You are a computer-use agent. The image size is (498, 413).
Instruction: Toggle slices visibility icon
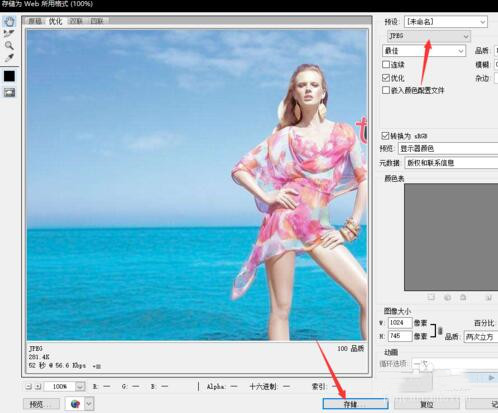[x=9, y=92]
